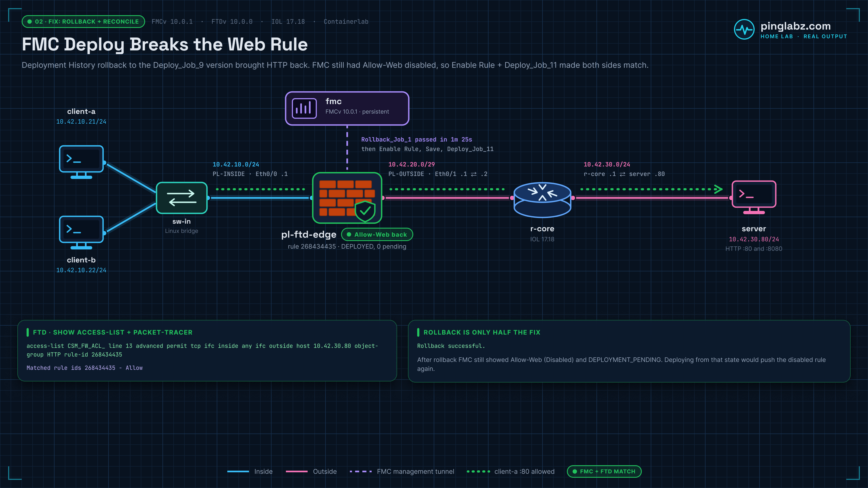Click the server address 10.42.30.80/24
This screenshot has width=868, height=488.
(x=754, y=239)
